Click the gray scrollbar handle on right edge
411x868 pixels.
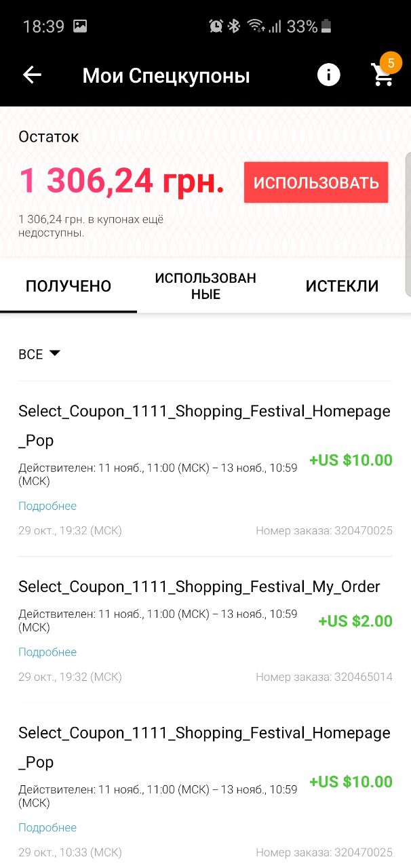click(408, 224)
